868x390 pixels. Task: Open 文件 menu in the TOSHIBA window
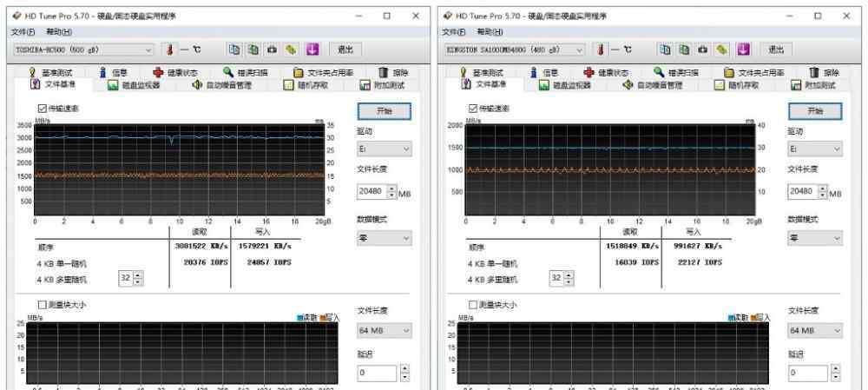23,31
